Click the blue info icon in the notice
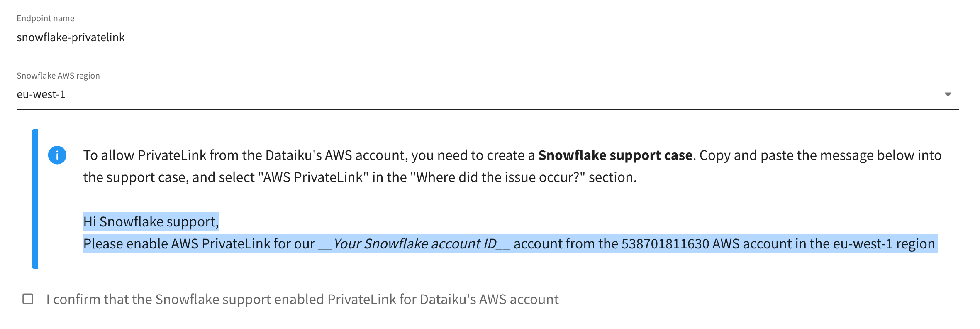Image resolution: width=980 pixels, height=329 pixels. pyautogui.click(x=57, y=155)
